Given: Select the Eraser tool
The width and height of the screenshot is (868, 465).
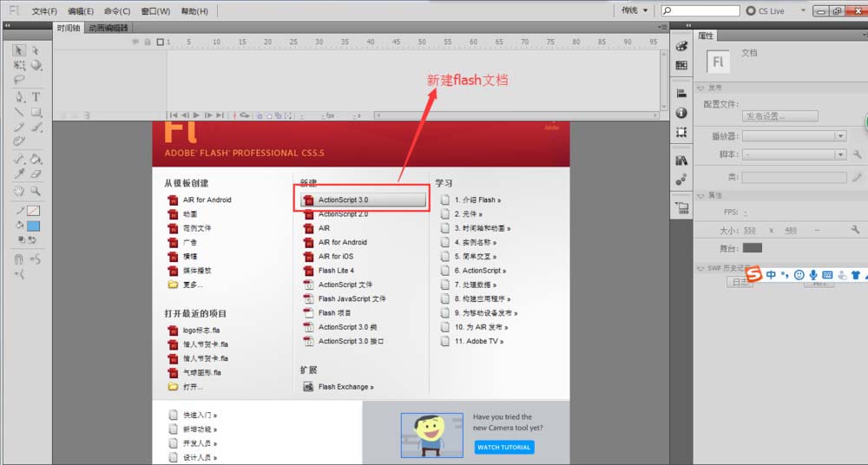Looking at the screenshot, I should click(x=36, y=174).
